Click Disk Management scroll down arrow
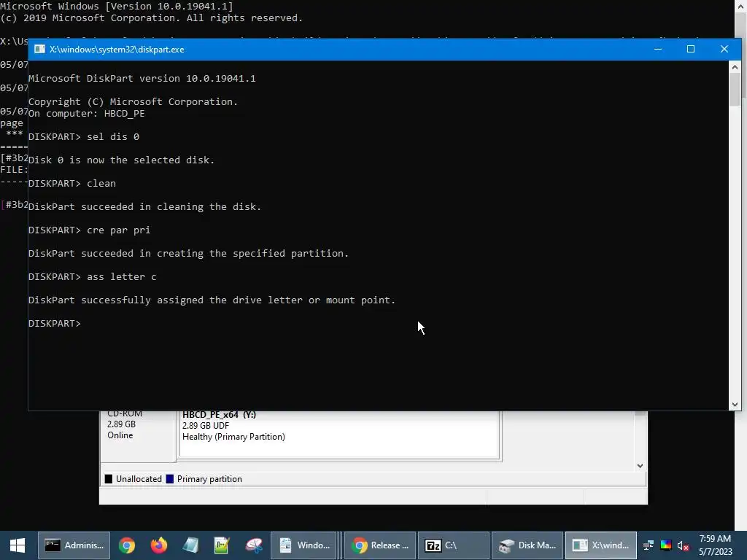747x560 pixels. tap(640, 466)
